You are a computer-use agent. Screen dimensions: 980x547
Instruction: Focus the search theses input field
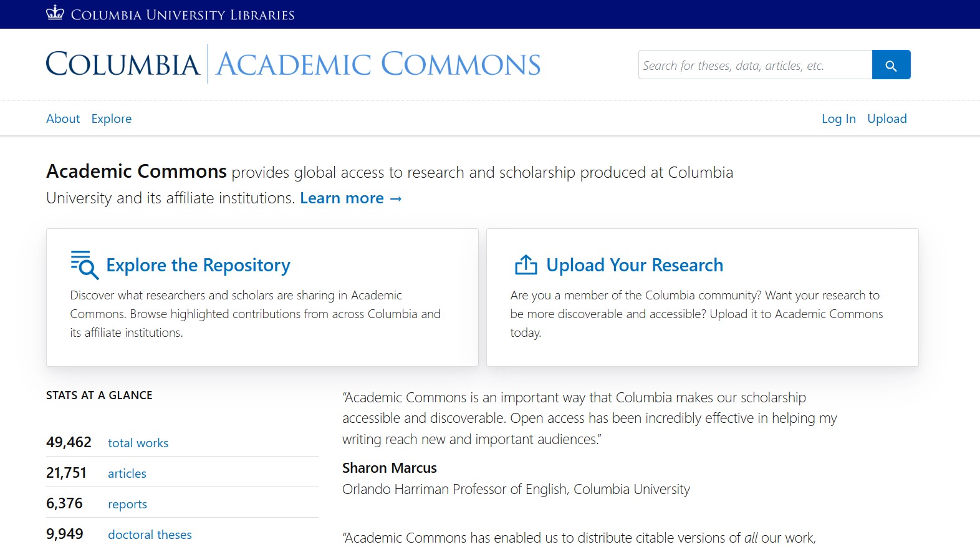[x=755, y=65]
